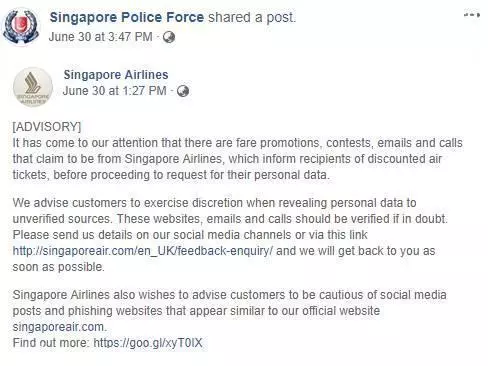Click the June 30 at 3:47 PM timestamp
The height and width of the screenshot is (366, 488).
(x=101, y=37)
